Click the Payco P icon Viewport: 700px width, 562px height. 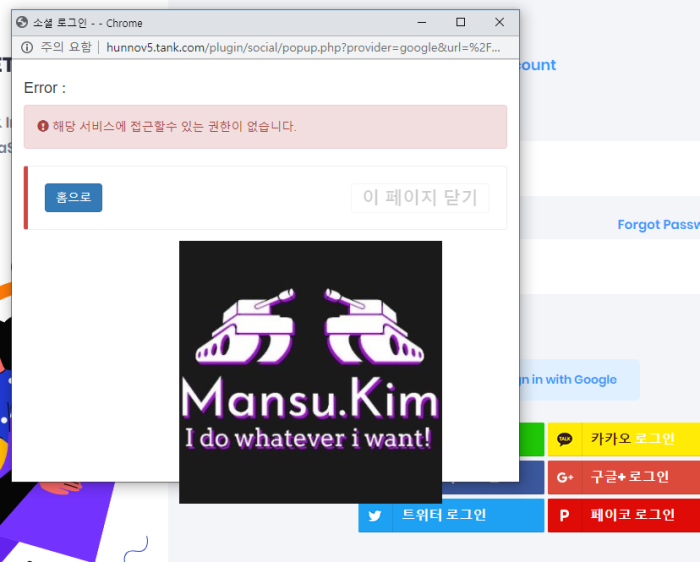[565, 516]
